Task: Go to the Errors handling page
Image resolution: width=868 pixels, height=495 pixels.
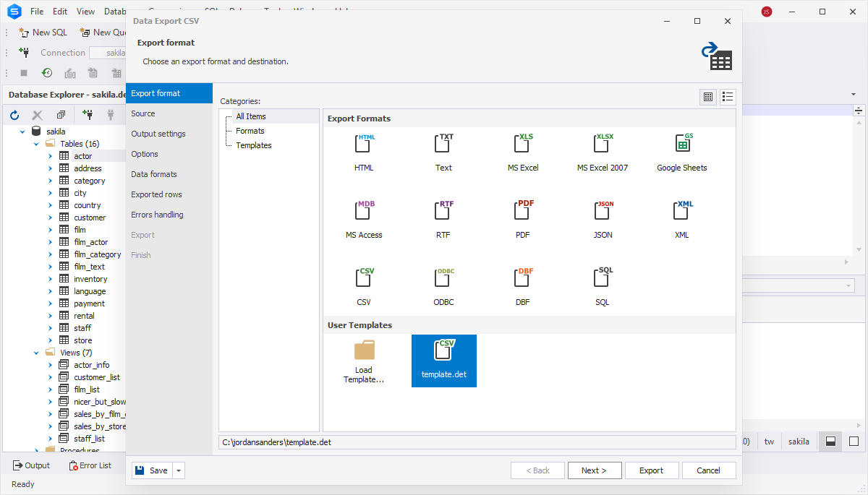Action: [x=157, y=215]
